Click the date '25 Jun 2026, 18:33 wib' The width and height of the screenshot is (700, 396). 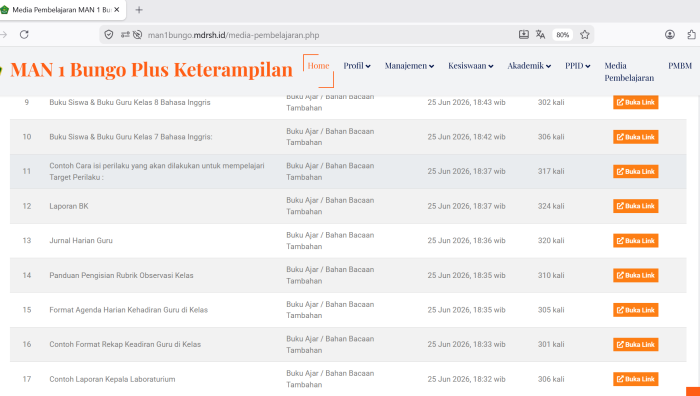(467, 345)
